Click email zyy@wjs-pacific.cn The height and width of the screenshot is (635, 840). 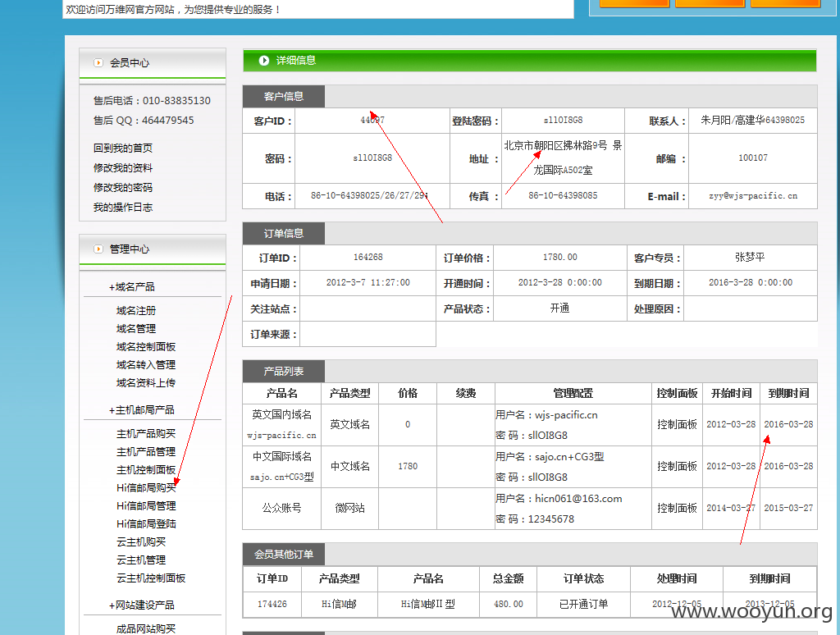753,196
